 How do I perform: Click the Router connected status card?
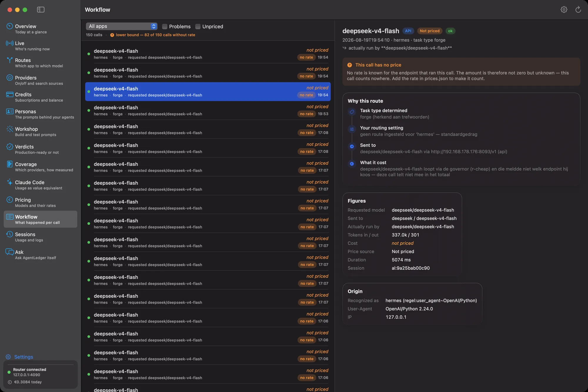[40, 374]
